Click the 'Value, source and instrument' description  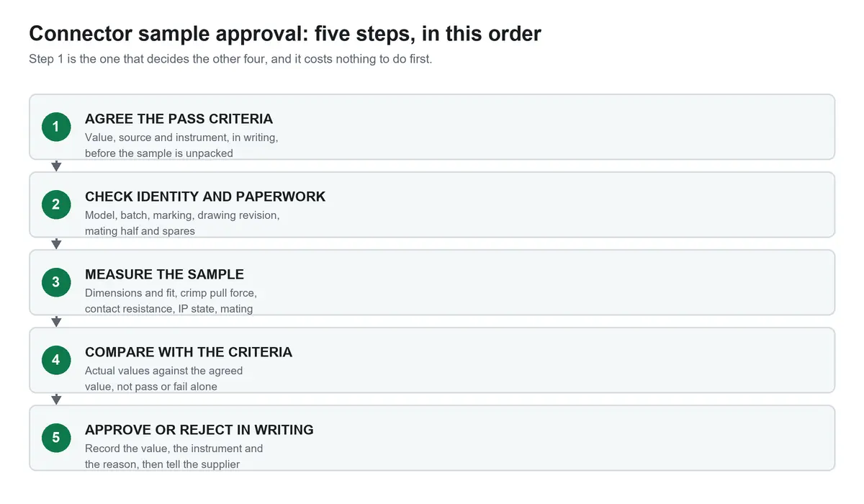181,145
